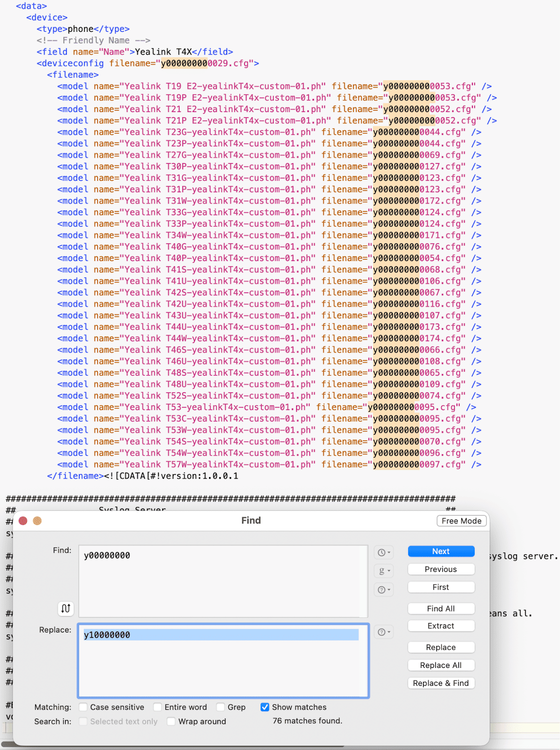Click the Replace button

(441, 647)
